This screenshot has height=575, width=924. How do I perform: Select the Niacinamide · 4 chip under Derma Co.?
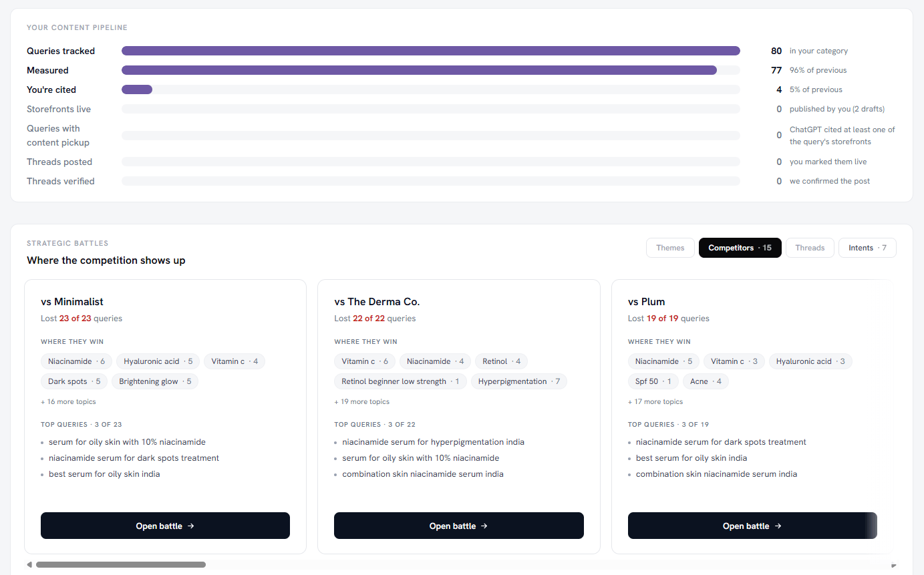tap(435, 361)
